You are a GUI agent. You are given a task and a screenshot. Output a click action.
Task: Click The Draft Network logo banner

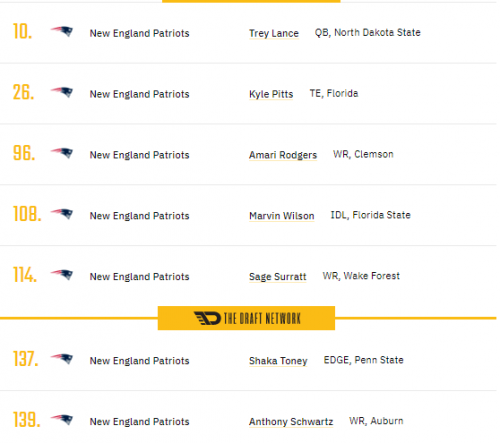click(x=246, y=318)
